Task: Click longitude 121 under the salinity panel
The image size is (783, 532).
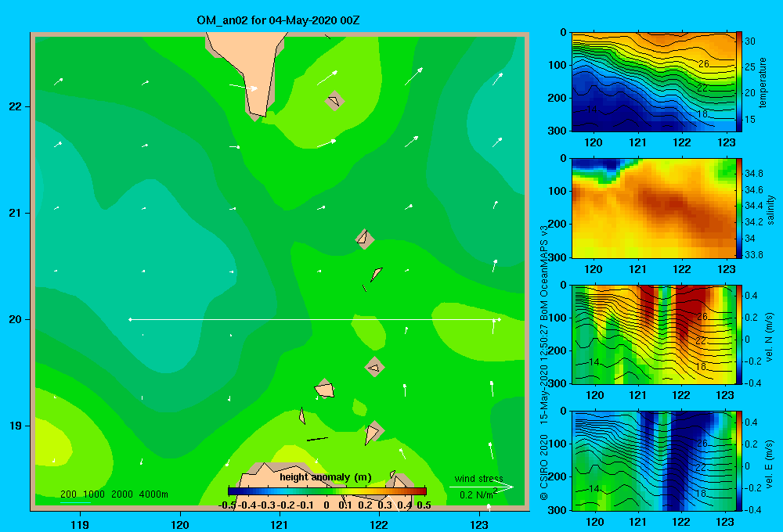Action: (637, 269)
